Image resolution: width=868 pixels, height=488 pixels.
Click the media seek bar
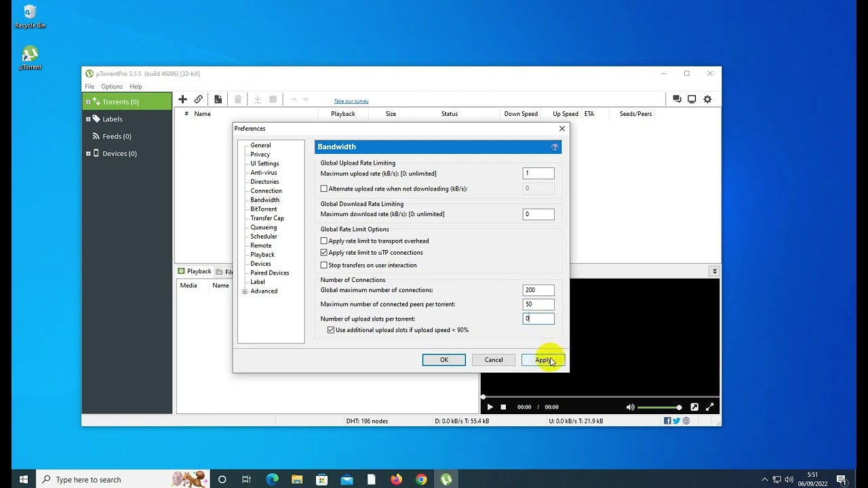pyautogui.click(x=600, y=396)
